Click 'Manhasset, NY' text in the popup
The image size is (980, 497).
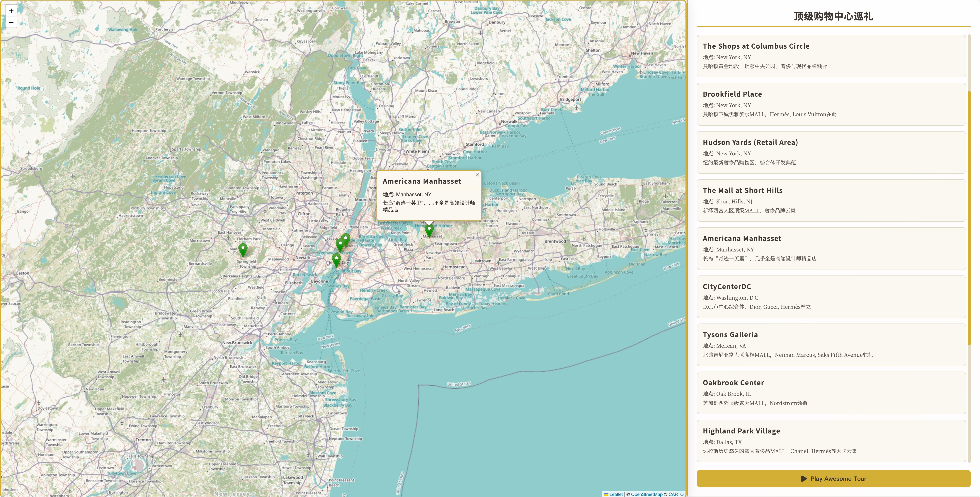(x=414, y=195)
